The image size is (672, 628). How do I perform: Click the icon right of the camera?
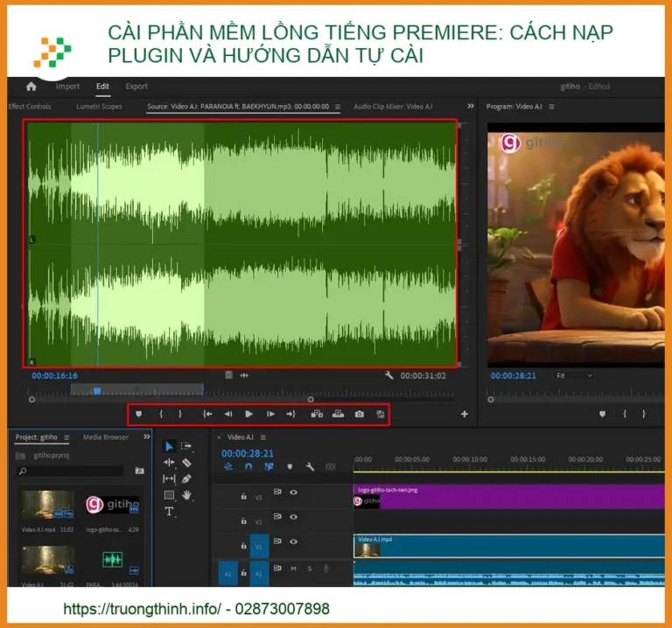pyautogui.click(x=380, y=415)
